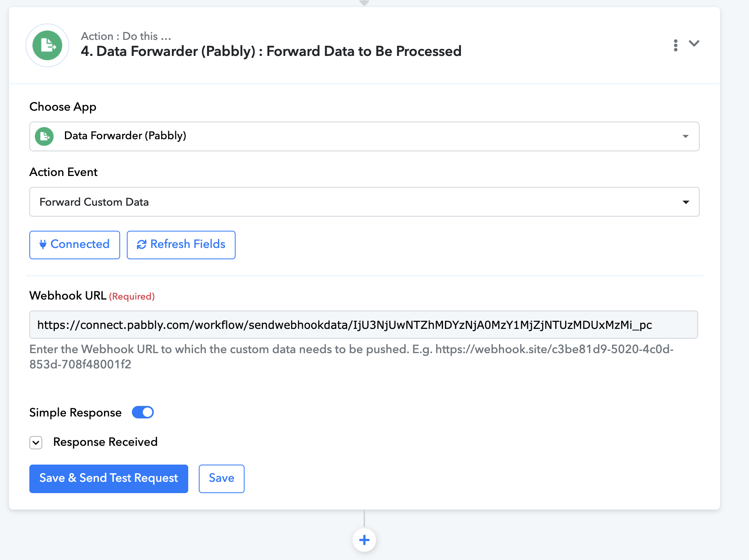The width and height of the screenshot is (749, 560).
Task: Click the large Data Forwarder step icon
Action: click(47, 45)
